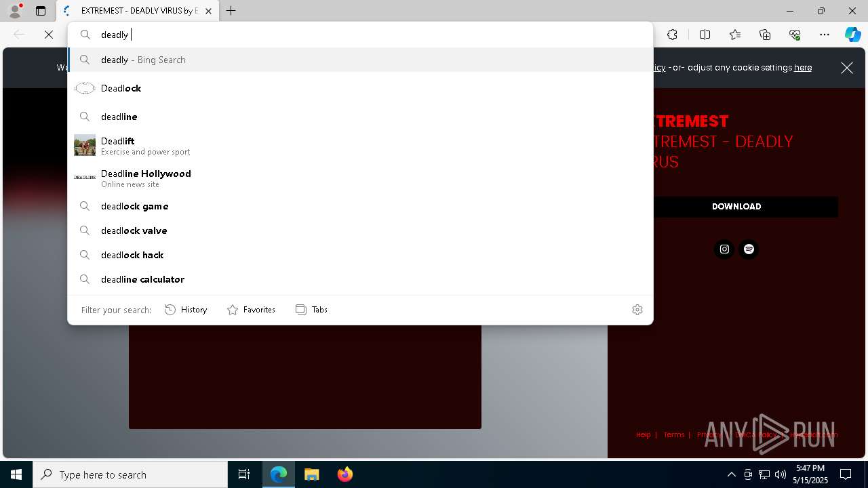Open the volume tray icon
Screen dimensions: 868x488
(x=780, y=474)
